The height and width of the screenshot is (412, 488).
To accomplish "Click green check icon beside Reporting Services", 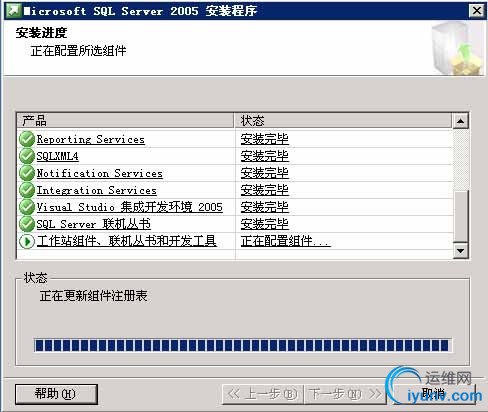I will (x=27, y=139).
